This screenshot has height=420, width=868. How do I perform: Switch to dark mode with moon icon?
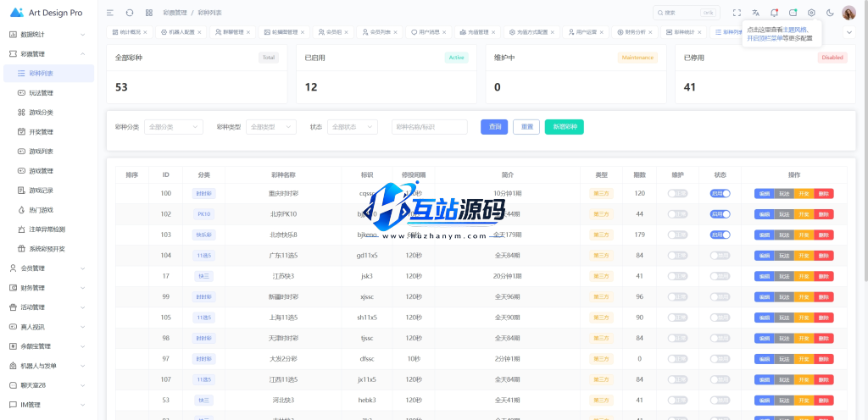click(830, 13)
